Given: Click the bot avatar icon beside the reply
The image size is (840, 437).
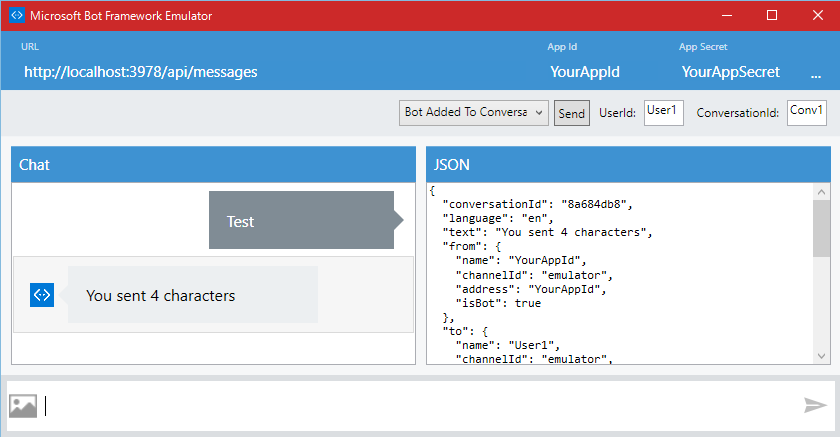Looking at the screenshot, I should click(42, 295).
